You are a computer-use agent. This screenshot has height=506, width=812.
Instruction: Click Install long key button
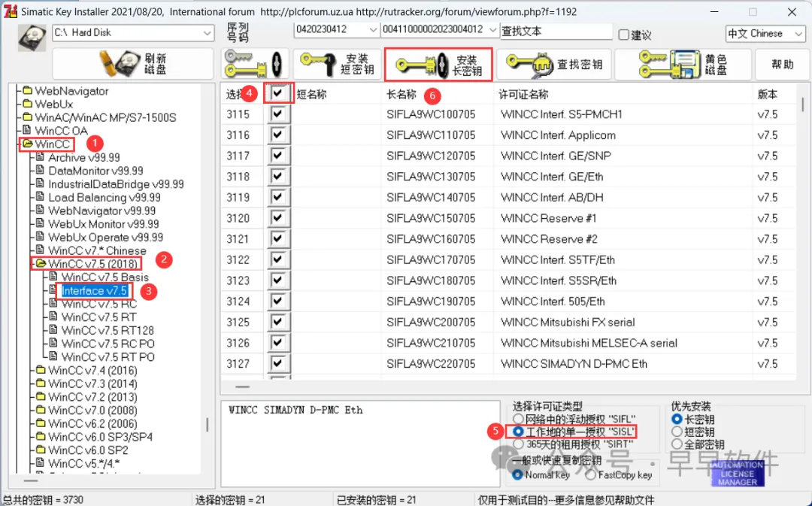click(438, 64)
